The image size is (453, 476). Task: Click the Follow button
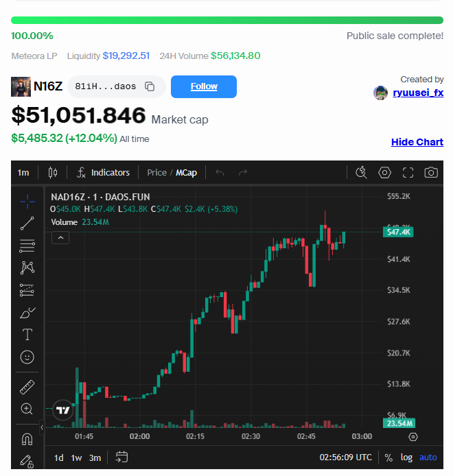click(204, 86)
